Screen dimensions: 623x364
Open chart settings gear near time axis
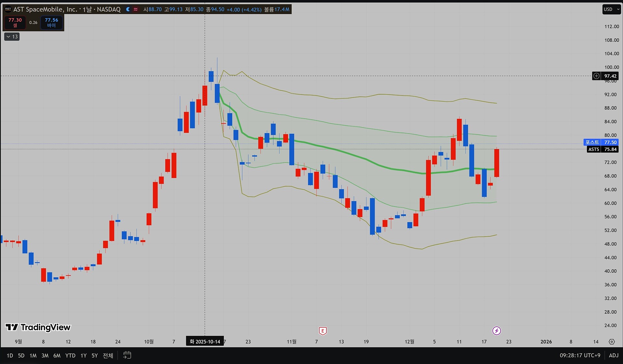click(x=612, y=342)
